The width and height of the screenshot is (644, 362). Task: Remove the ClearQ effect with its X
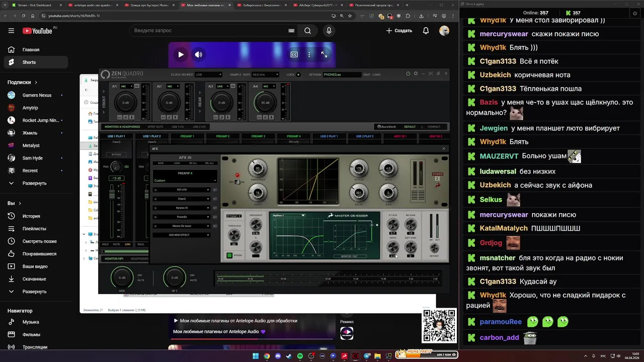pos(155,199)
